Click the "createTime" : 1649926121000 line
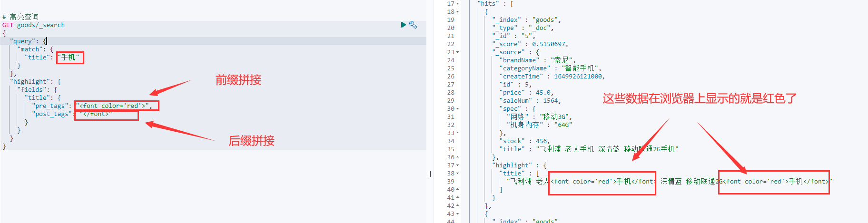 pyautogui.click(x=552, y=77)
